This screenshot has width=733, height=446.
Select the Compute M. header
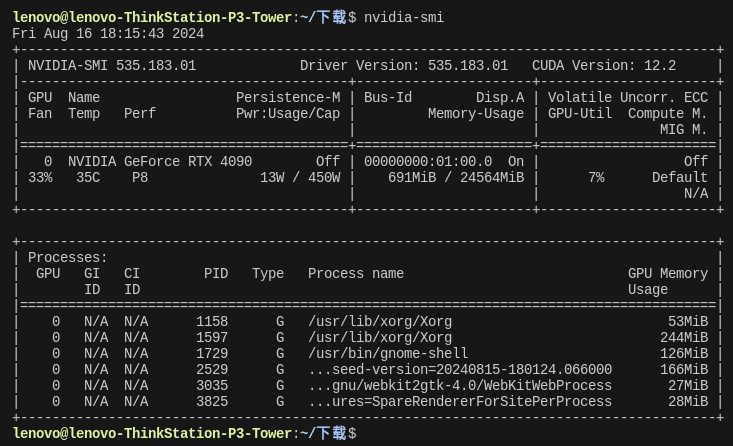[x=668, y=114]
